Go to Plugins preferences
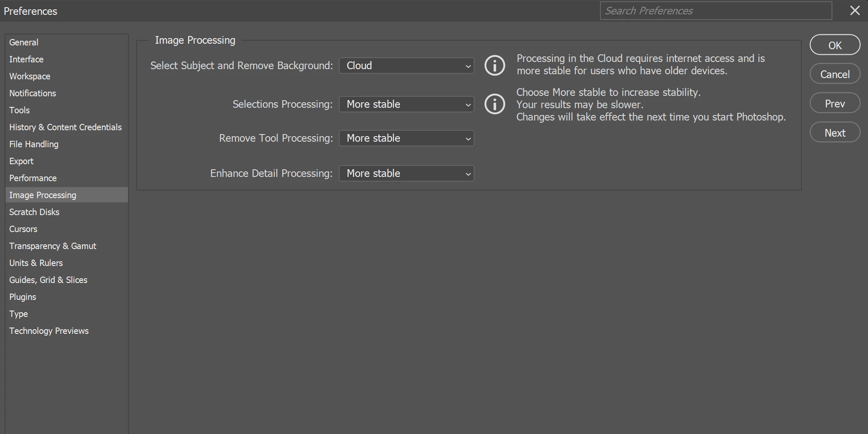 (67, 297)
